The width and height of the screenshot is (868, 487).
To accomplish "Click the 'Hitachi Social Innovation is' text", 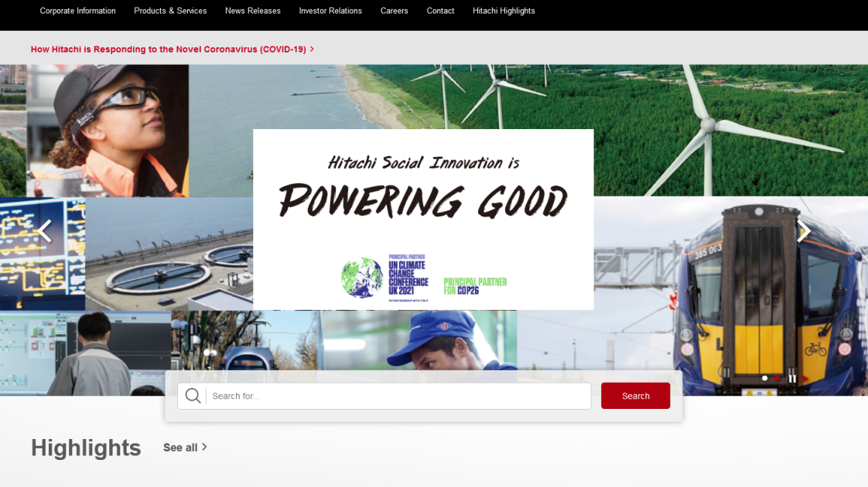I will (423, 162).
